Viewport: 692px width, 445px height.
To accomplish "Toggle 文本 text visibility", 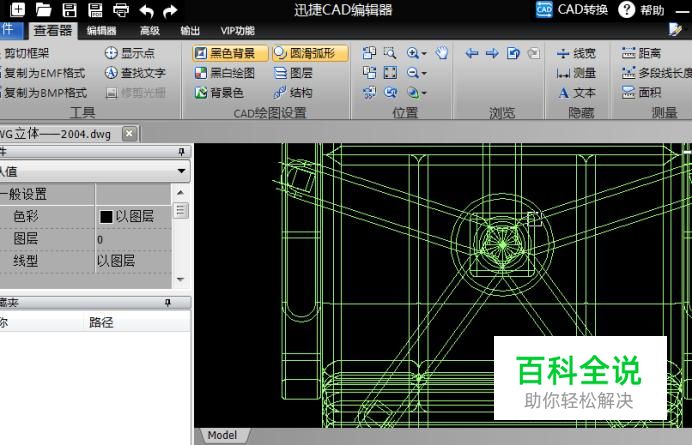I will pos(577,93).
